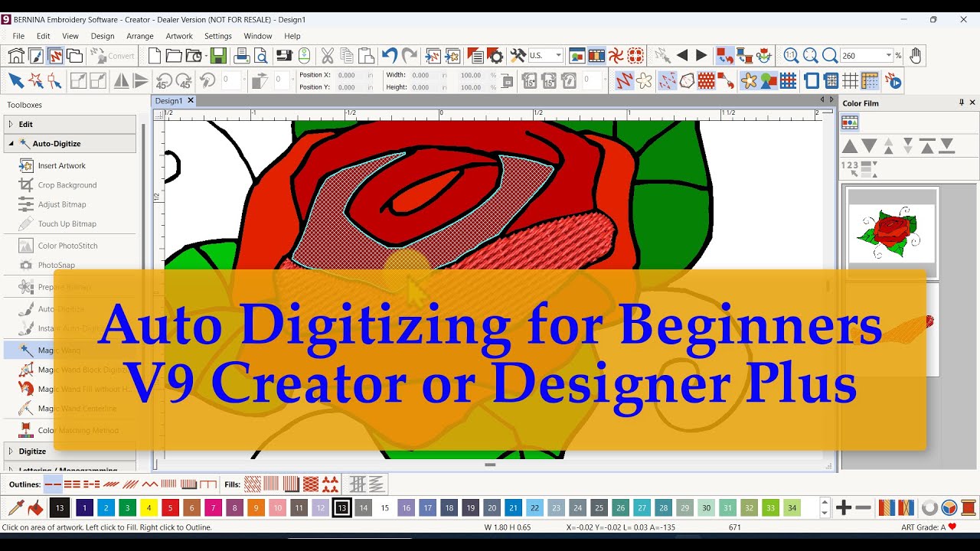The width and height of the screenshot is (980, 551).
Task: Open the File menu
Action: click(x=18, y=36)
